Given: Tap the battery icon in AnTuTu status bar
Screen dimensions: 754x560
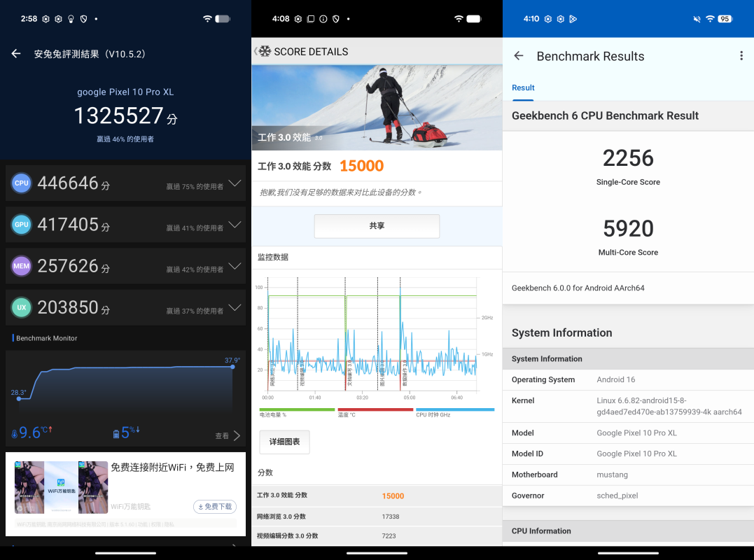Looking at the screenshot, I should pyautogui.click(x=223, y=19).
